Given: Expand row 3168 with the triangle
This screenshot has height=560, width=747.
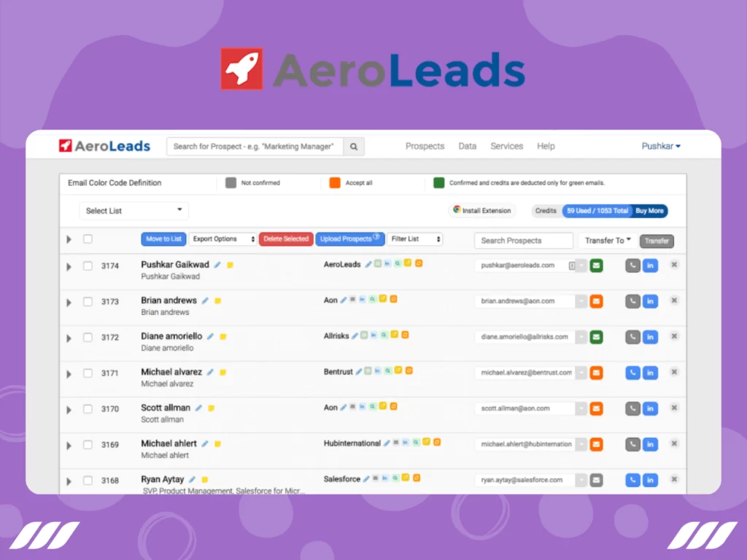Looking at the screenshot, I should click(x=69, y=481).
